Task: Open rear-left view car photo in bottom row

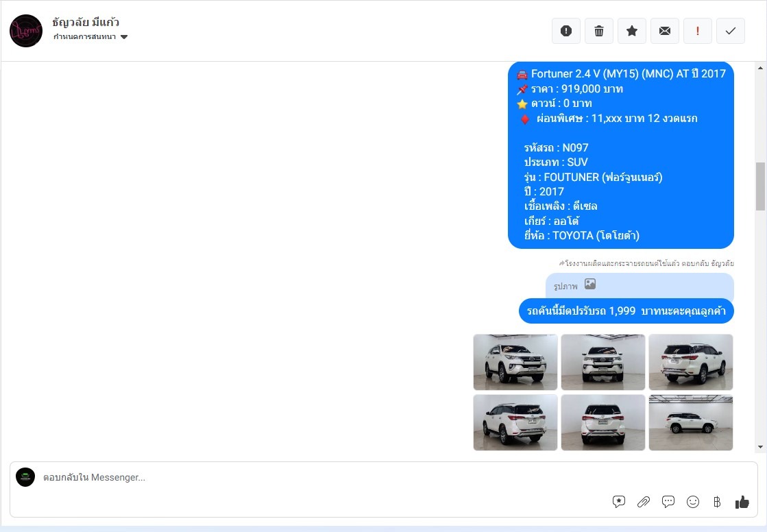Action: pos(515,422)
